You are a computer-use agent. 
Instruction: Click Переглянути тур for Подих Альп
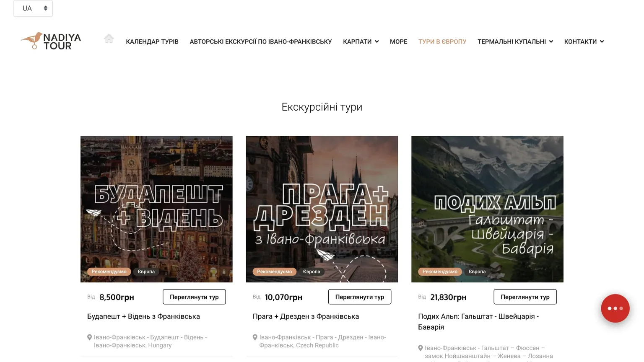point(525,297)
